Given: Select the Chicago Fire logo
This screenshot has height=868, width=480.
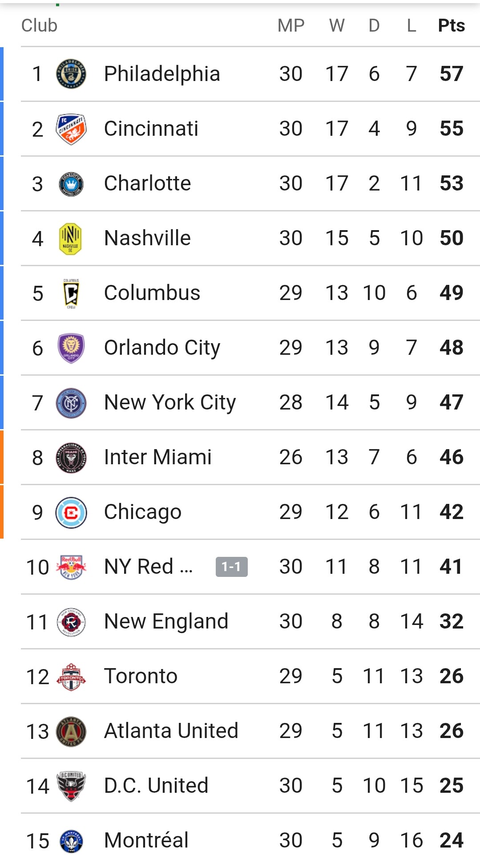Looking at the screenshot, I should point(71,512).
